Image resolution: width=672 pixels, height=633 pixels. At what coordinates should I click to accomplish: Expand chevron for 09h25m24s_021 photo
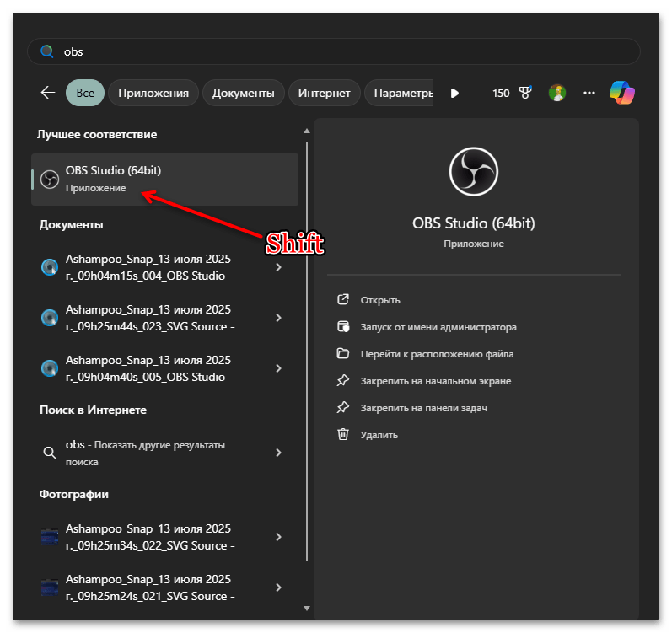point(278,587)
